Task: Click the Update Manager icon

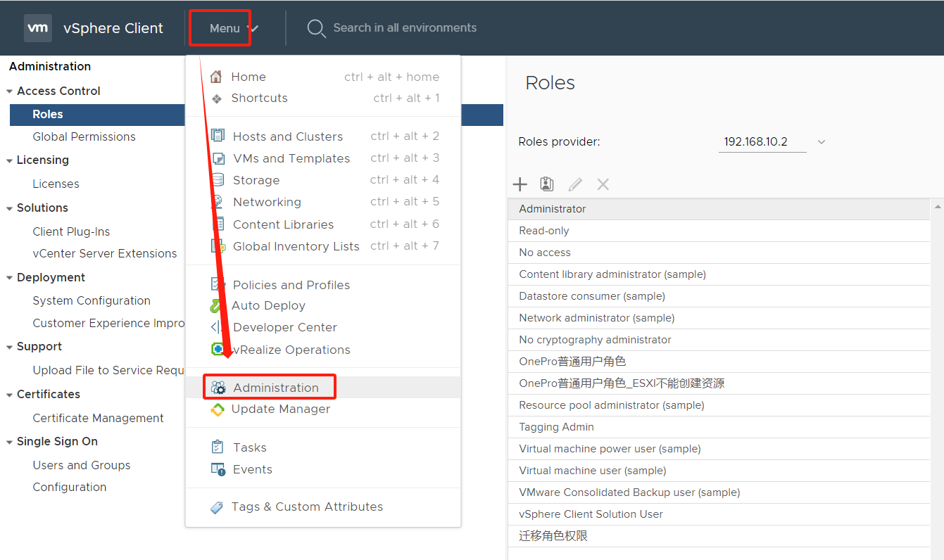Action: 218,409
